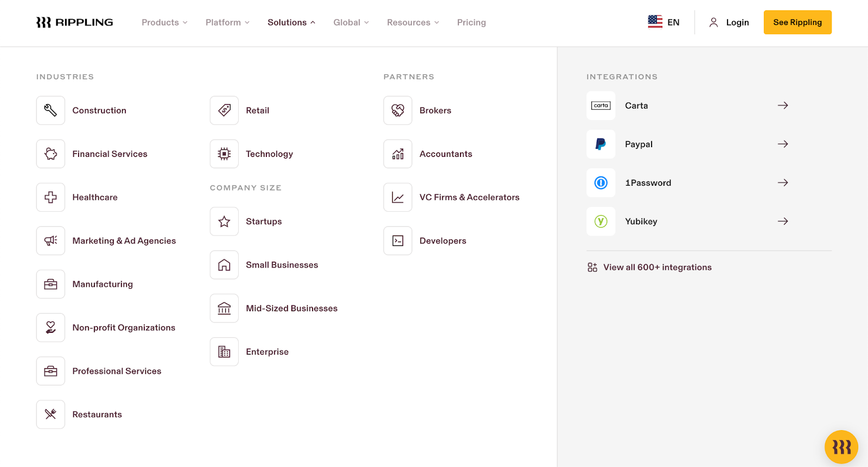Image resolution: width=868 pixels, height=467 pixels.
Task: Click the Brokers handshake icon
Action: [398, 110]
